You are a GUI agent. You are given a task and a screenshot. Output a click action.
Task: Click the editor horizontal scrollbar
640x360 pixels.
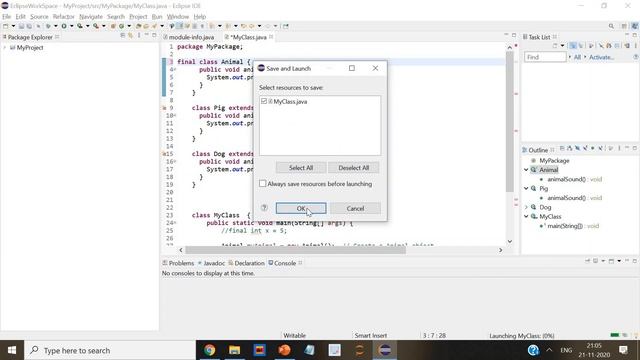(296, 250)
